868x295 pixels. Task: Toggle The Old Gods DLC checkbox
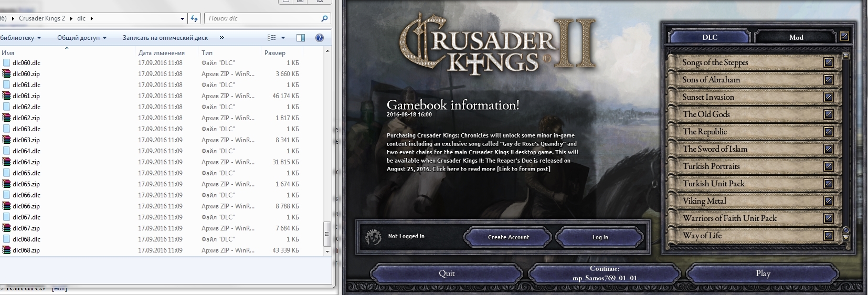tap(829, 114)
